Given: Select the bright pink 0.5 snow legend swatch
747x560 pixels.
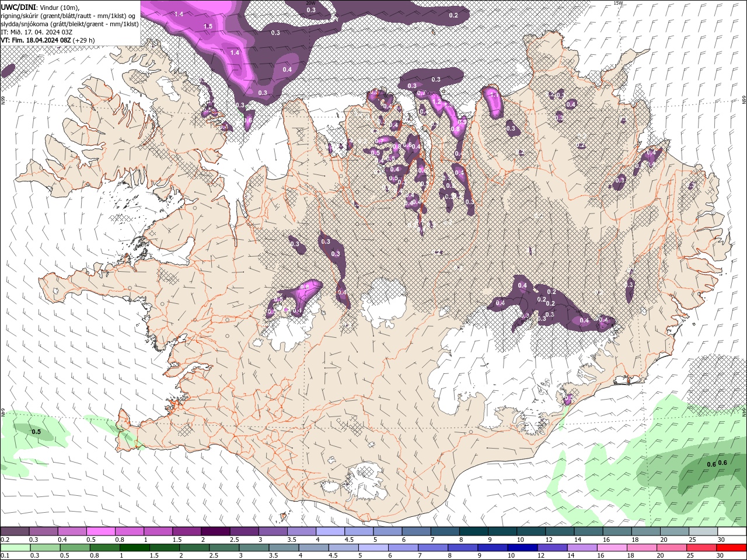Looking at the screenshot, I should 100,531.
